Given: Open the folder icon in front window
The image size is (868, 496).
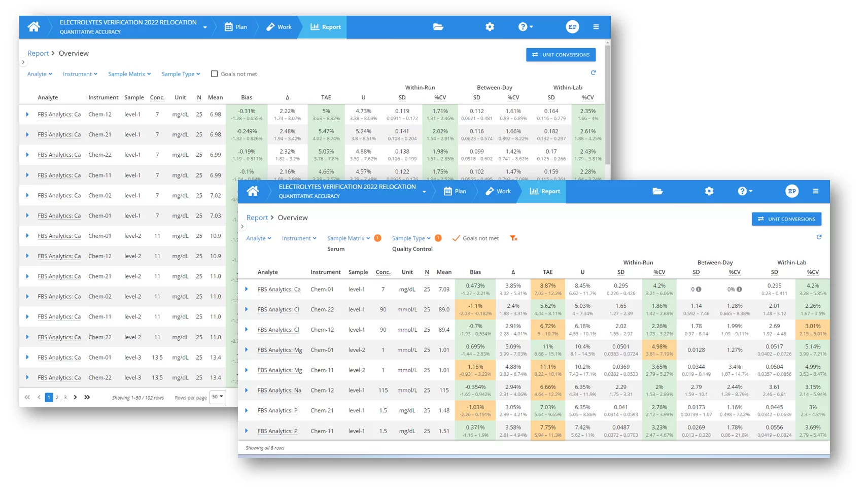Looking at the screenshot, I should pos(657,191).
